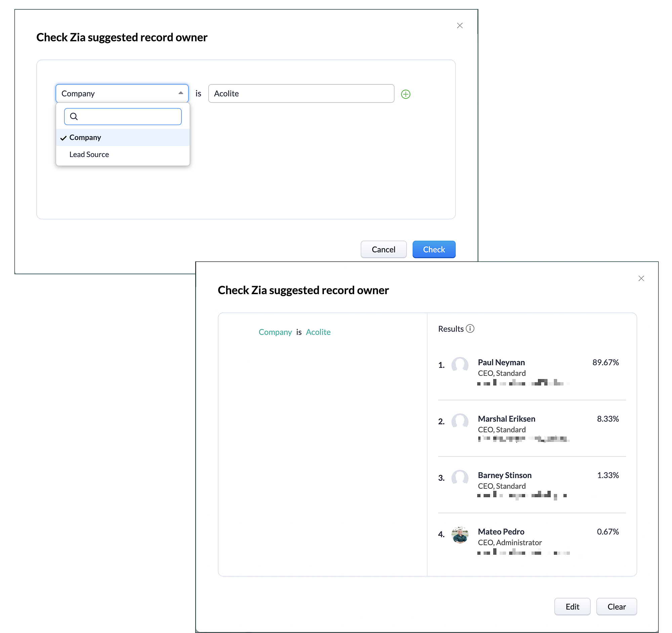This screenshot has height=633, width=672.
Task: Click Paul Neyman's avatar placeholder
Action: (x=460, y=365)
